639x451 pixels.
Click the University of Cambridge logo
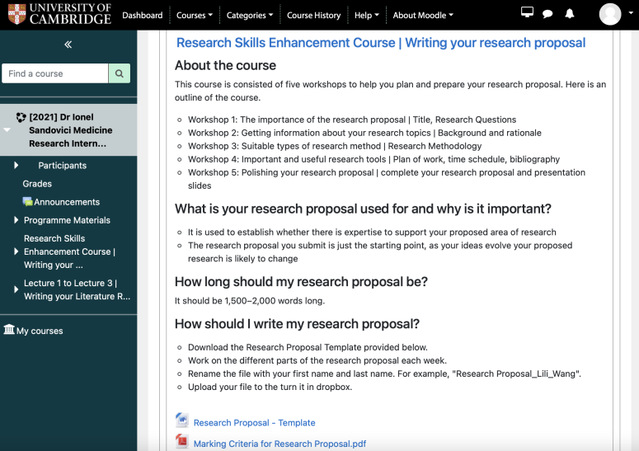(x=57, y=15)
